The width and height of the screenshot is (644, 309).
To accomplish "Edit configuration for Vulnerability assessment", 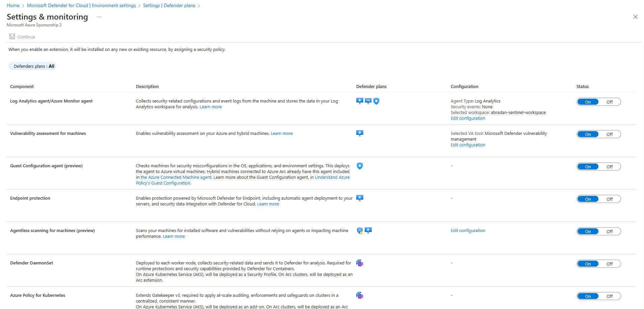I will 468,145.
